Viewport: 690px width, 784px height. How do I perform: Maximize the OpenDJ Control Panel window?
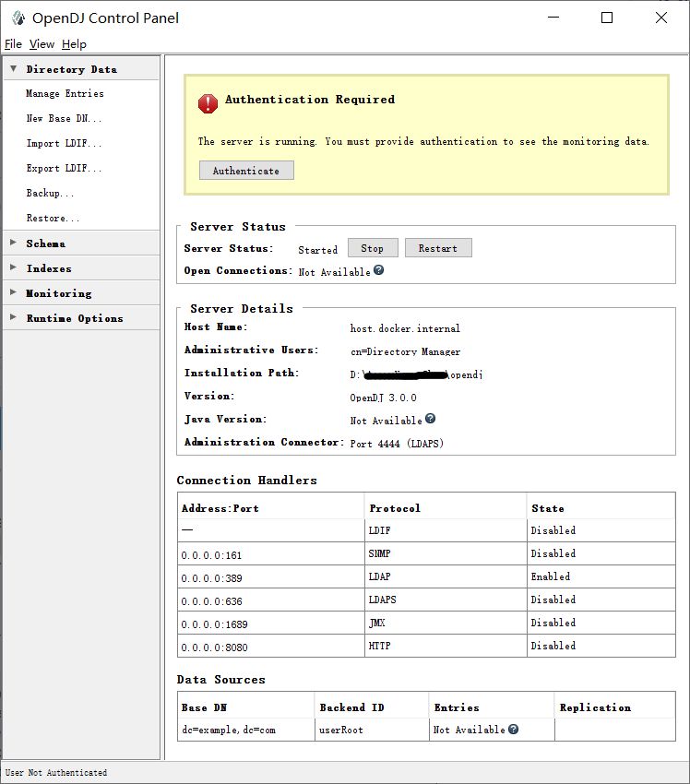[607, 18]
